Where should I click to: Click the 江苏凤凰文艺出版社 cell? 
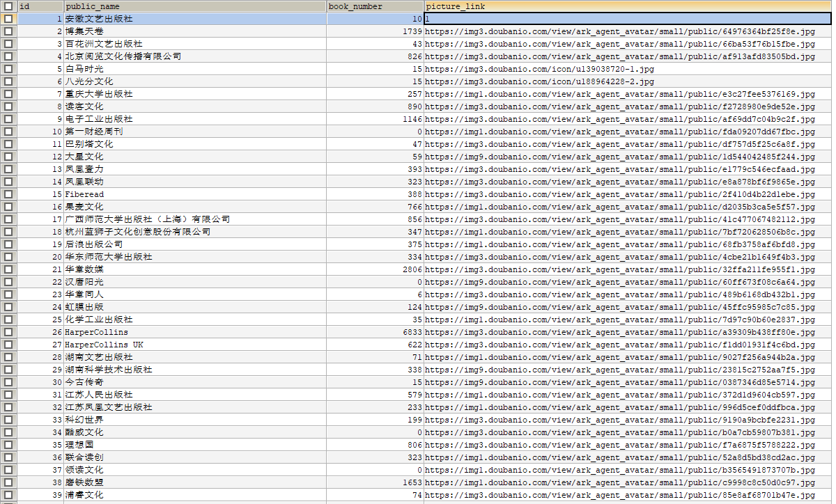click(x=195, y=407)
